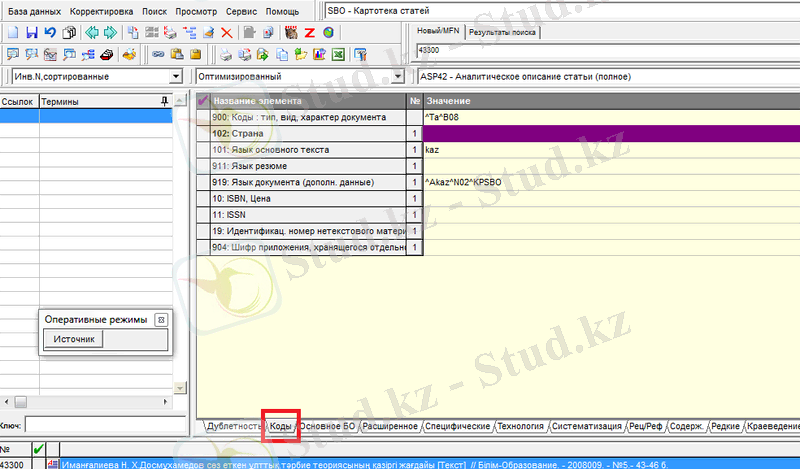
Task: Toggle the green checkmark above record list
Action: [38, 450]
